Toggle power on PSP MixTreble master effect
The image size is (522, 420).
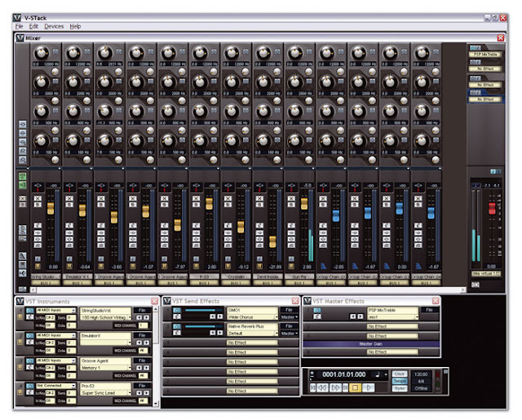click(x=317, y=311)
